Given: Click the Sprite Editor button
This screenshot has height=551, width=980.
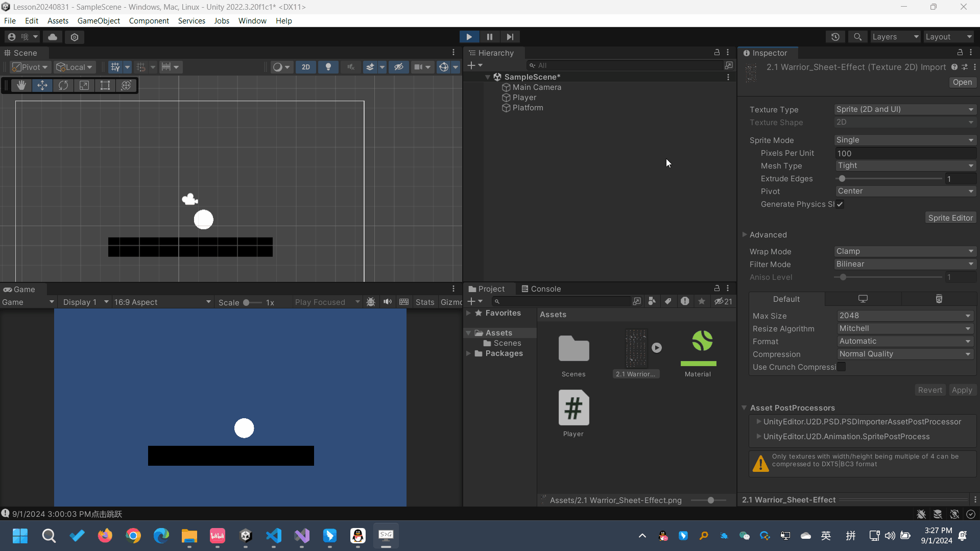Looking at the screenshot, I should (950, 218).
